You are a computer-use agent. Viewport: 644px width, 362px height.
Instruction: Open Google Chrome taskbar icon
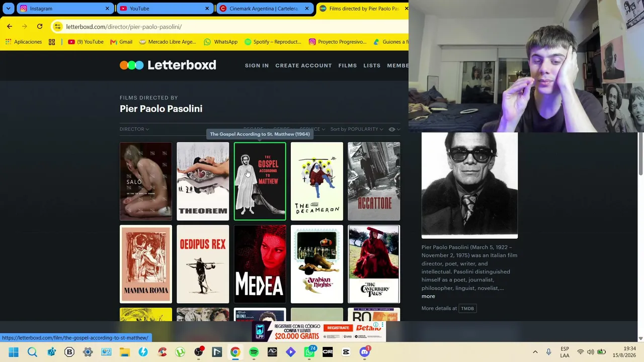tap(235, 352)
